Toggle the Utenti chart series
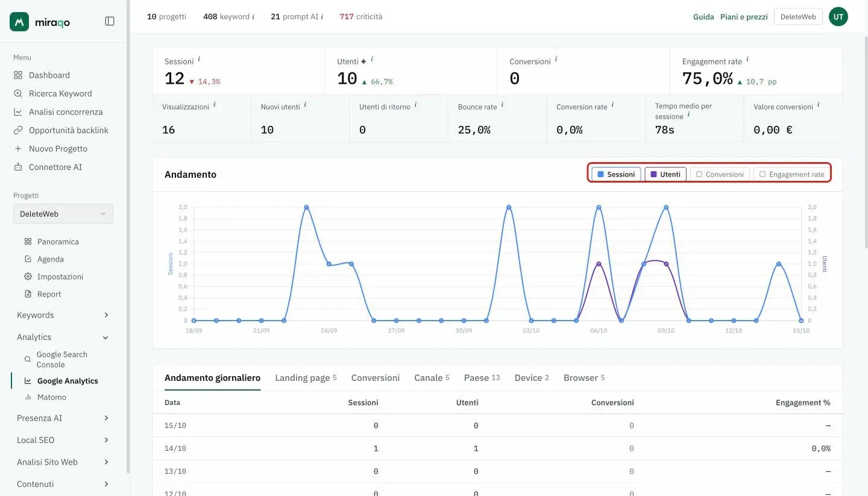 pos(665,175)
